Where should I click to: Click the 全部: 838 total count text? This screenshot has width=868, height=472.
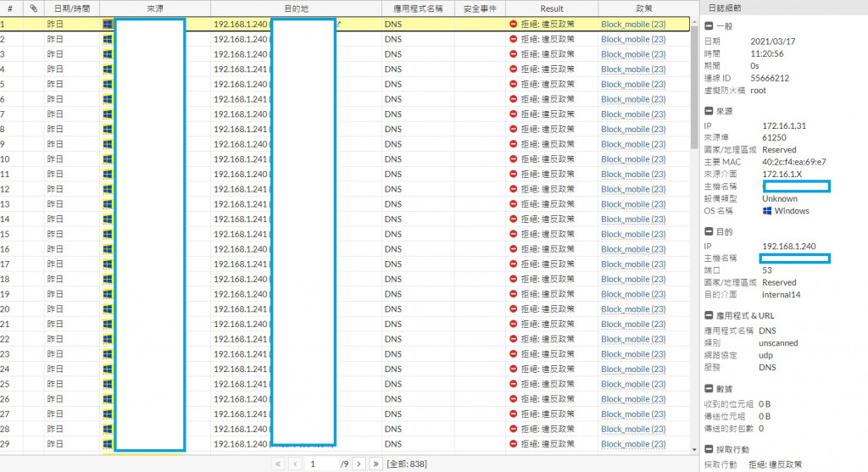click(x=407, y=464)
